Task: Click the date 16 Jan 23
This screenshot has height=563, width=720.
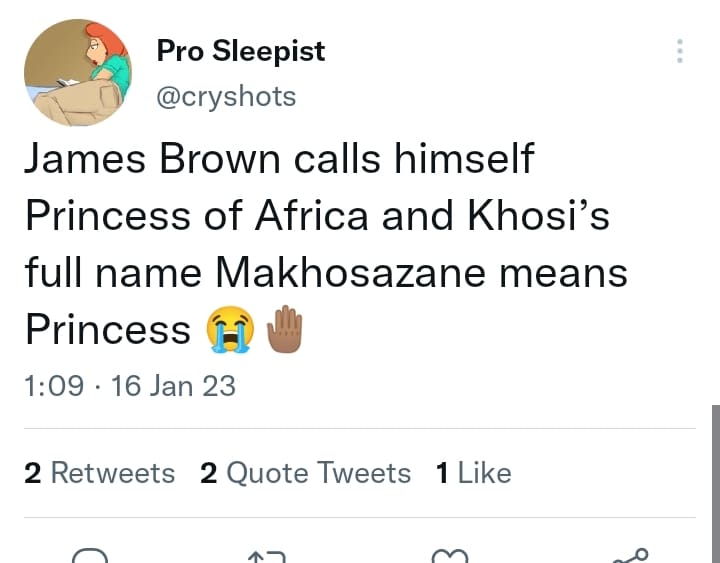Action: tap(173, 386)
